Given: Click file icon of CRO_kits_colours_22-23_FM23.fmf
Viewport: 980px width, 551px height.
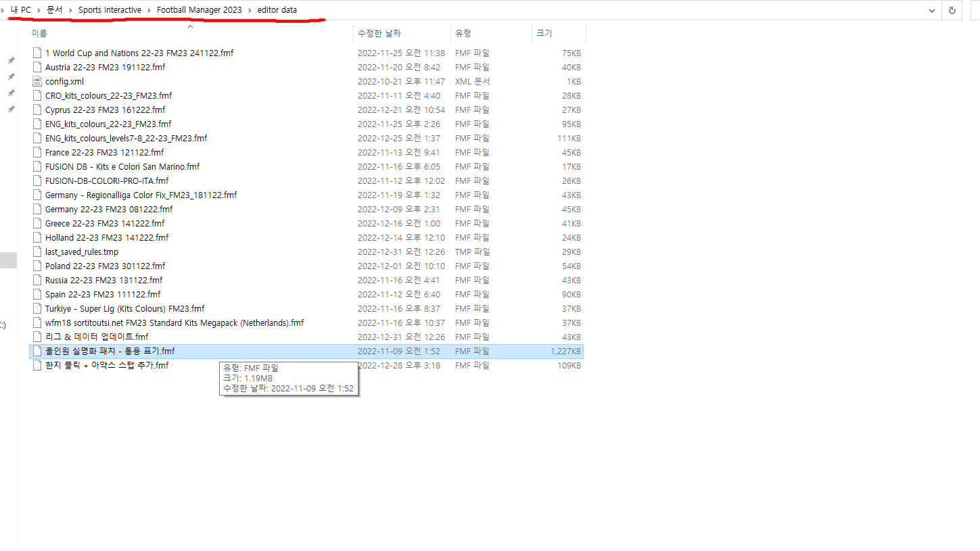Looking at the screenshot, I should 37,95.
